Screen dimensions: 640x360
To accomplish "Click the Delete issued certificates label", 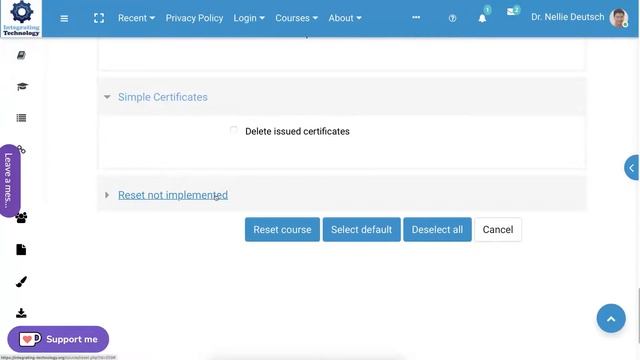I will pos(297,131).
